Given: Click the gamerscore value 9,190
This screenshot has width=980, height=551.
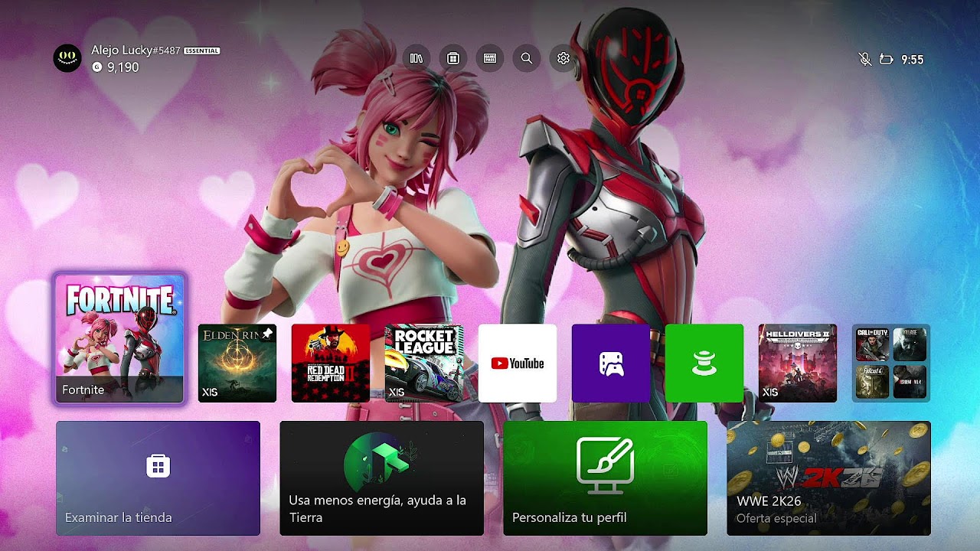Looking at the screenshot, I should coord(123,67).
